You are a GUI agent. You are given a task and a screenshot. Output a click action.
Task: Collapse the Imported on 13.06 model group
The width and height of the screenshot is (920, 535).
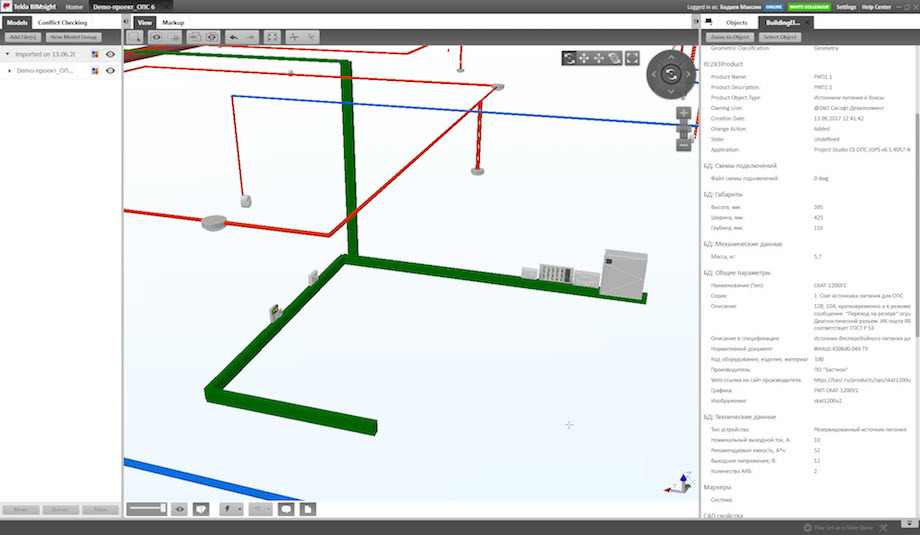[7, 54]
